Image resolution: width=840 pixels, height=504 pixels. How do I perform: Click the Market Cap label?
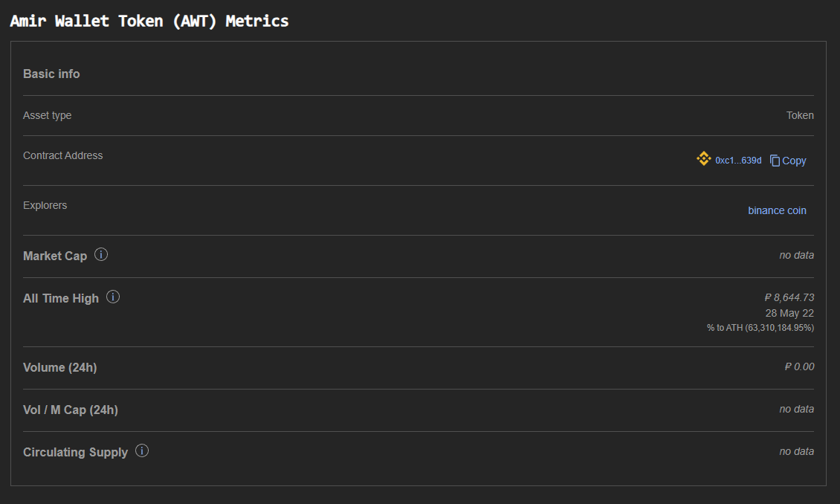(55, 256)
